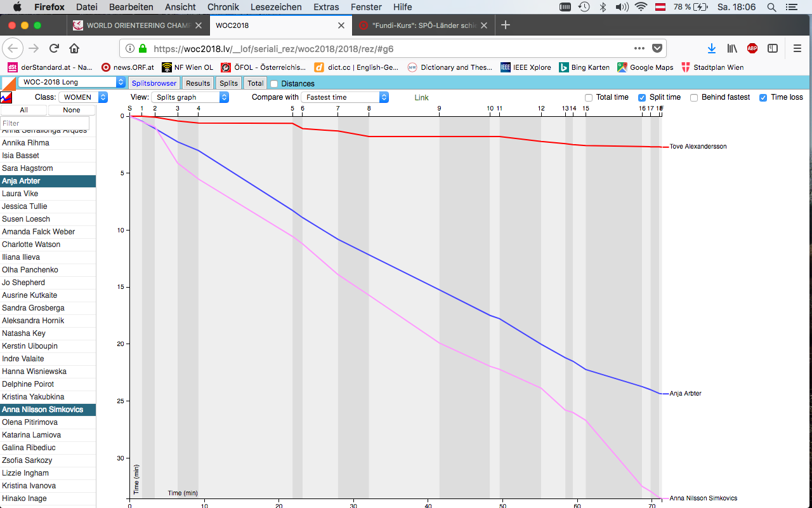Open the library bookmarks icon
This screenshot has width=812, height=508.
732,48
